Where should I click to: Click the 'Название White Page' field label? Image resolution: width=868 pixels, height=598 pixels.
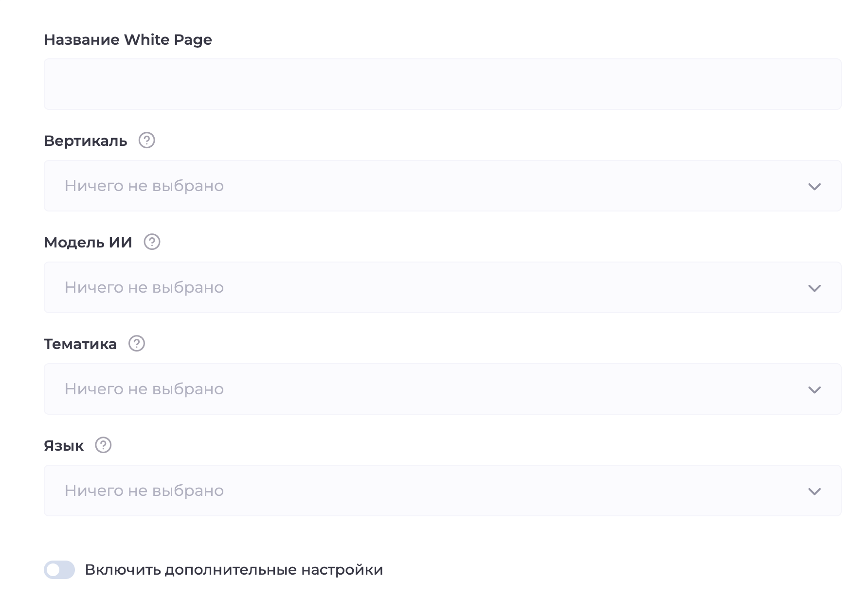pyautogui.click(x=128, y=39)
